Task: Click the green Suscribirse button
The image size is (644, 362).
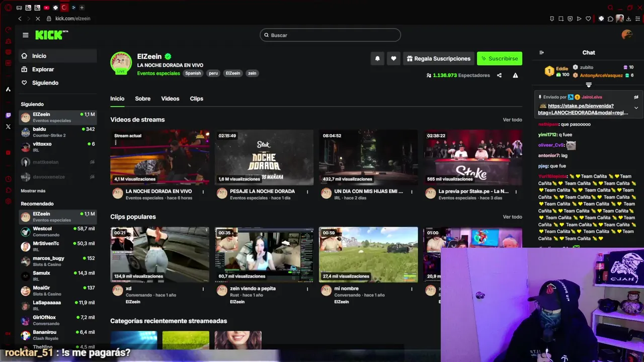Action: (500, 58)
